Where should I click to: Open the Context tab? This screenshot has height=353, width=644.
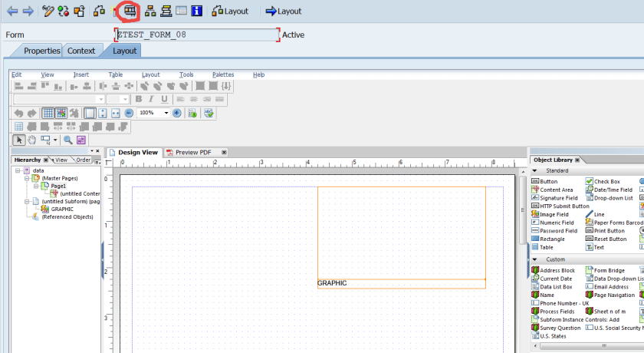[81, 51]
